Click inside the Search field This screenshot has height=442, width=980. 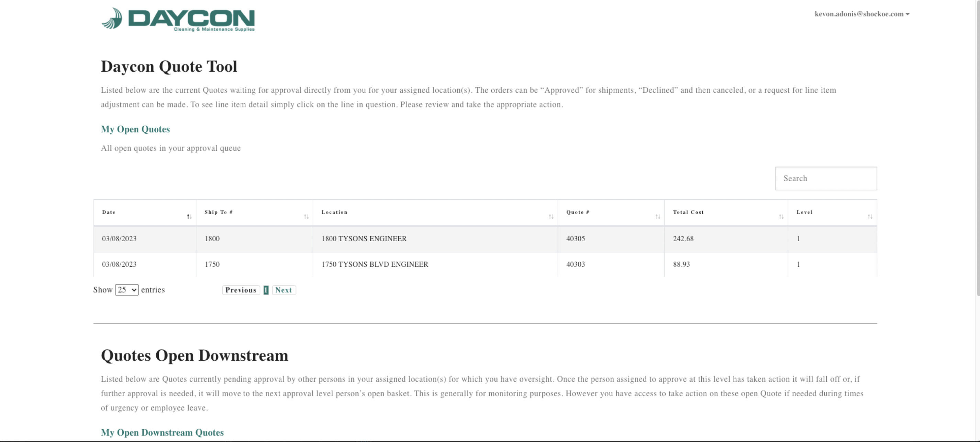tap(826, 179)
